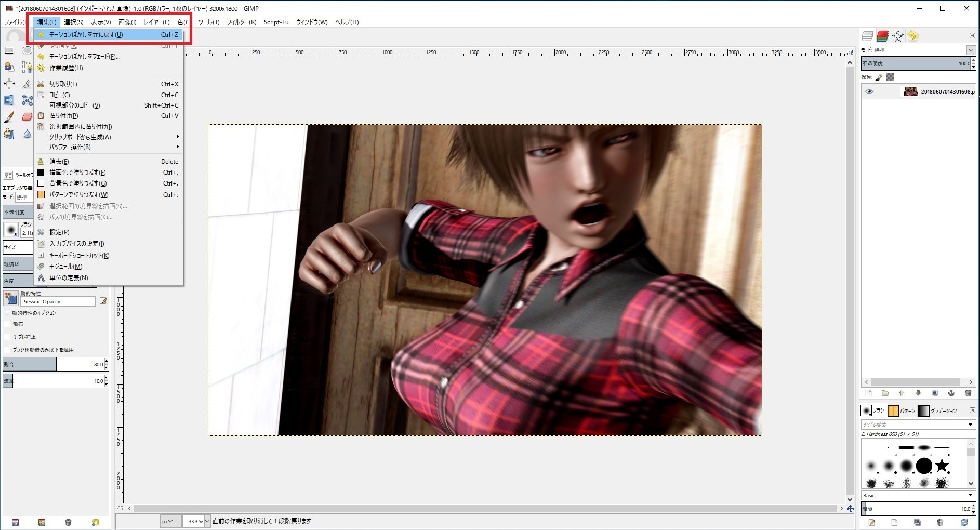Open キーボードショートカット settings entry

coord(109,256)
